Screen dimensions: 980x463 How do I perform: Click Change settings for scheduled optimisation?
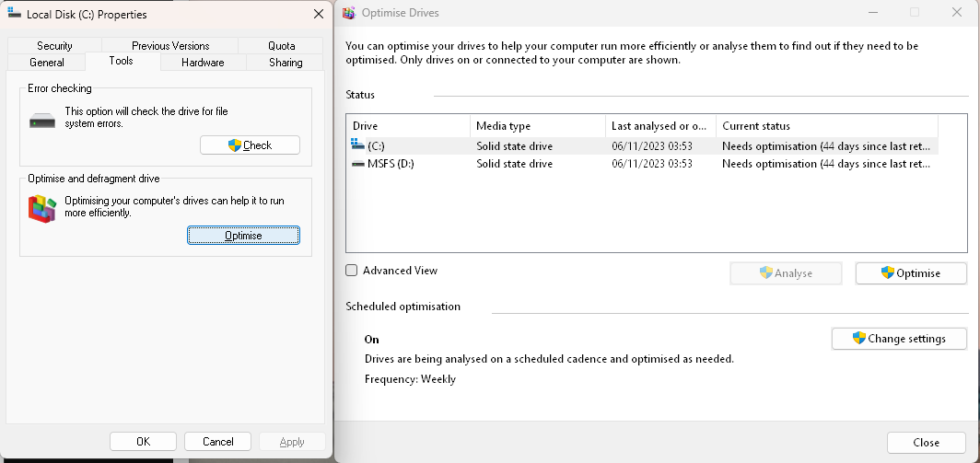pos(899,339)
